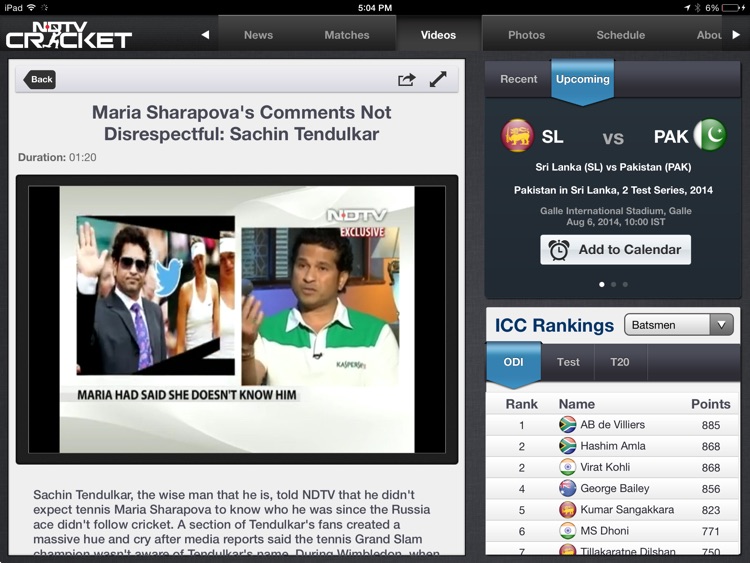Select the Upcoming matches tab
The image size is (750, 563).
tap(583, 79)
